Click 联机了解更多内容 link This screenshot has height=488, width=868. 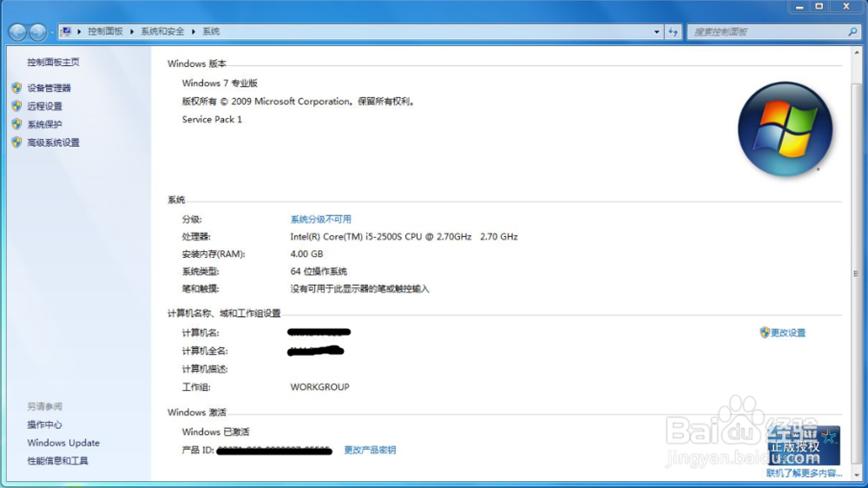[804, 473]
